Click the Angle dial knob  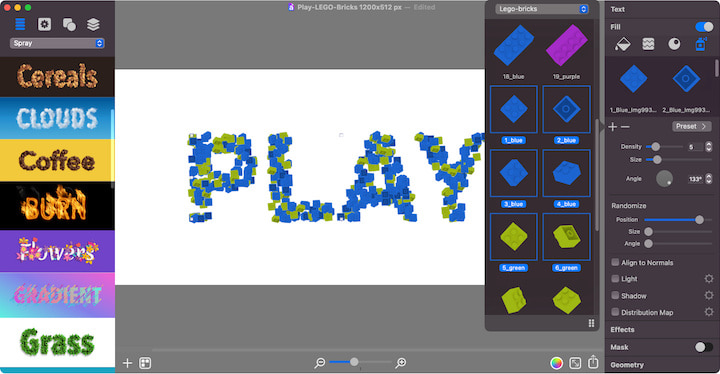[664, 178]
